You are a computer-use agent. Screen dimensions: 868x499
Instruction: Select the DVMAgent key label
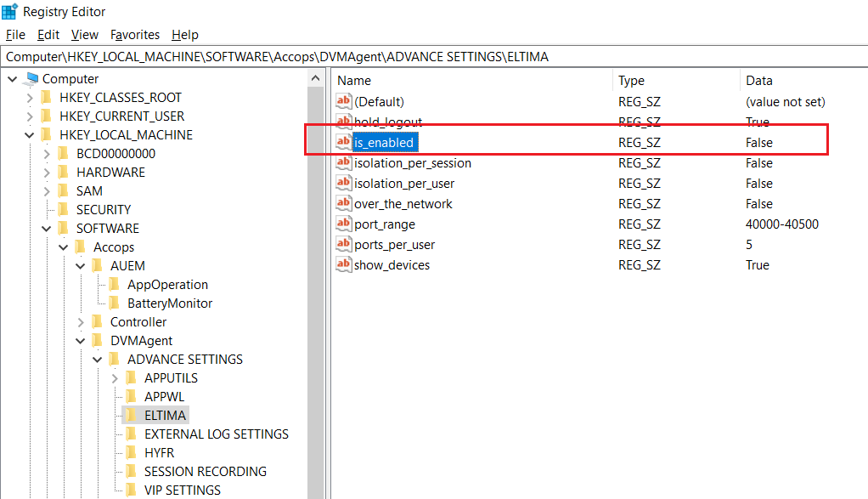click(x=141, y=341)
